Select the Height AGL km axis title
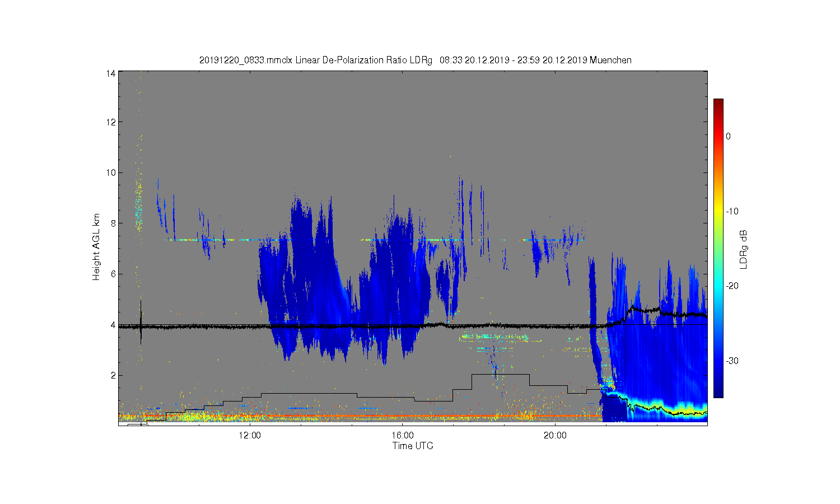Screen dimensions: 840x504 point(96,248)
